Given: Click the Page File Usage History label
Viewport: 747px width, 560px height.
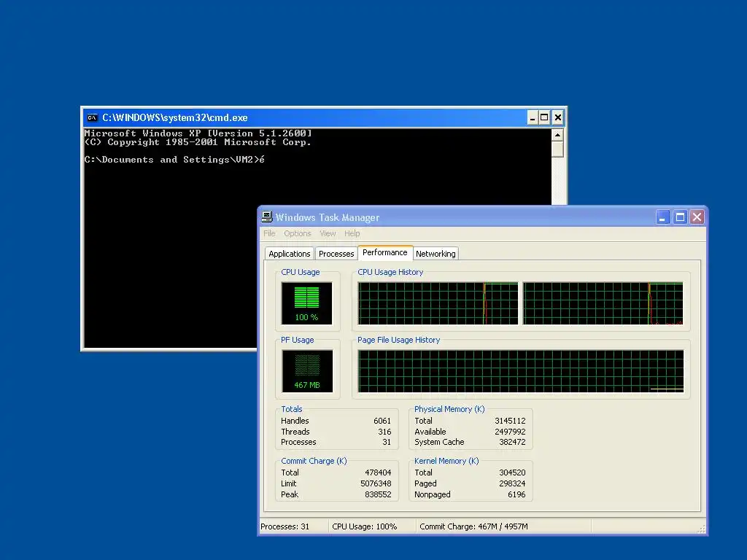Looking at the screenshot, I should pyautogui.click(x=399, y=340).
